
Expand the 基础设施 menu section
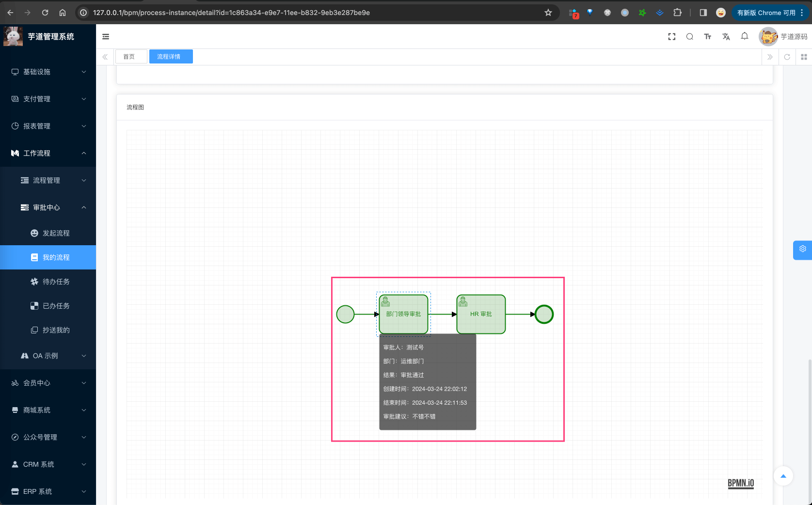click(x=48, y=72)
